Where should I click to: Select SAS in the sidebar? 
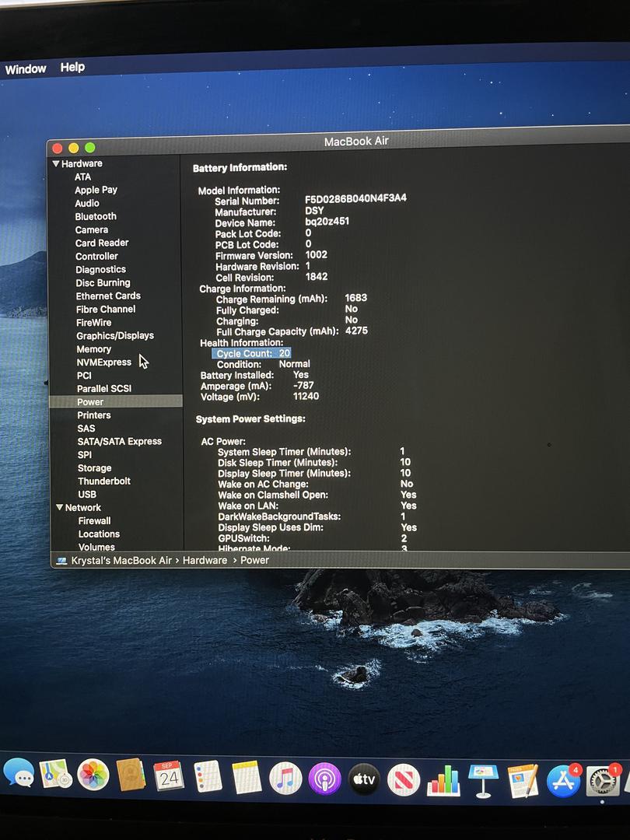click(86, 429)
